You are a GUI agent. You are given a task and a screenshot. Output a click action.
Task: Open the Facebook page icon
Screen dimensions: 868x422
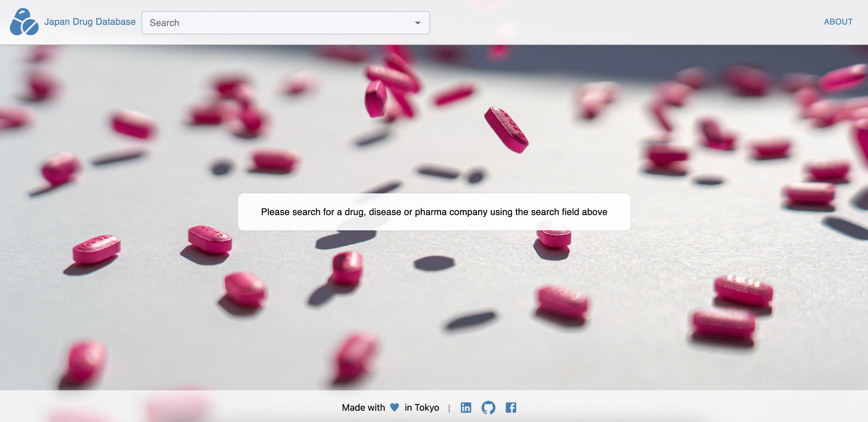coord(511,408)
